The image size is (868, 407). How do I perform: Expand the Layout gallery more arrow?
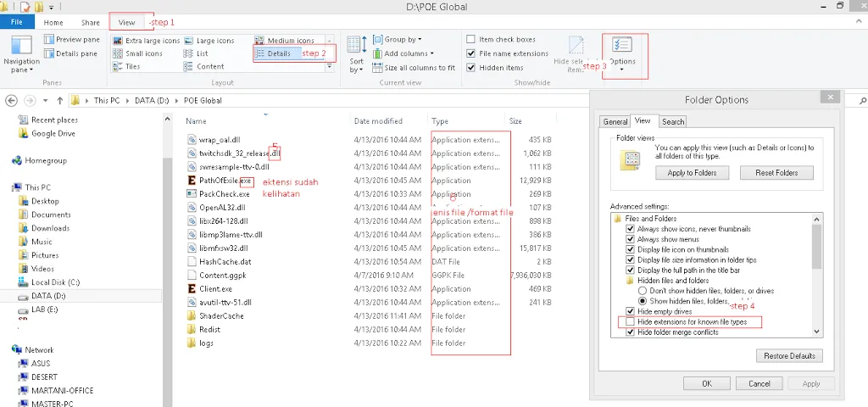[330, 66]
